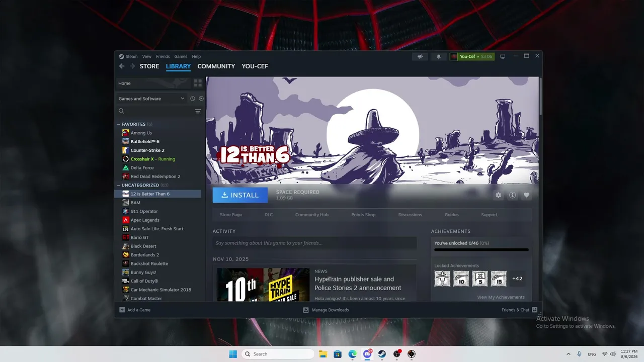Switch library to grid collections view
This screenshot has height=362, width=644.
pyautogui.click(x=198, y=83)
